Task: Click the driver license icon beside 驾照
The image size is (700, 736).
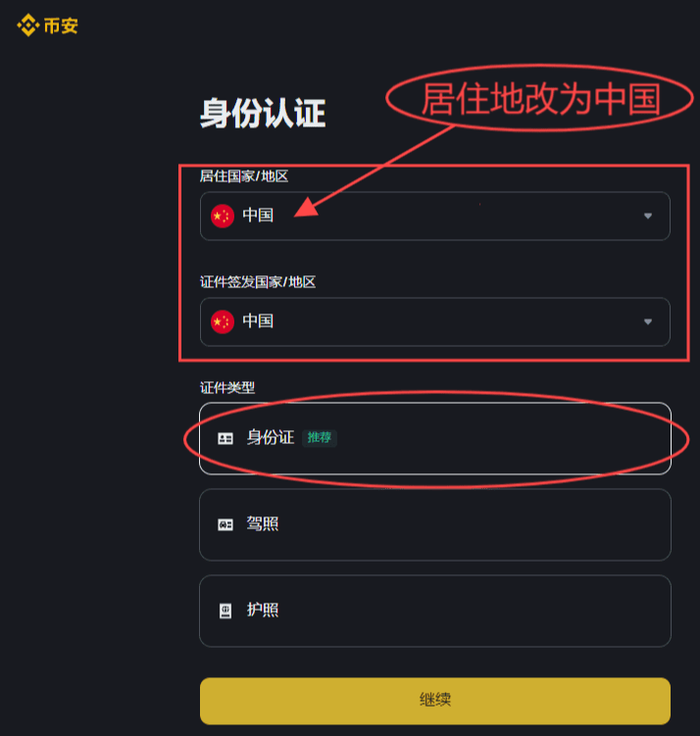Action: click(225, 524)
